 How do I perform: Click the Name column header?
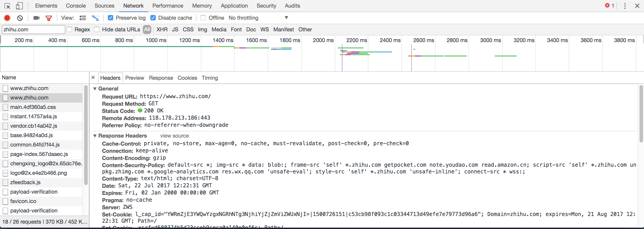tap(45, 78)
